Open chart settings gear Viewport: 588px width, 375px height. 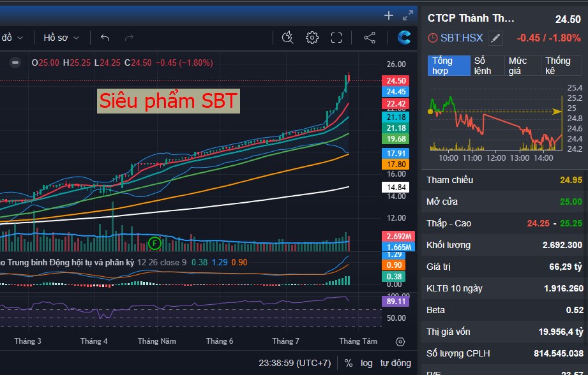312,38
